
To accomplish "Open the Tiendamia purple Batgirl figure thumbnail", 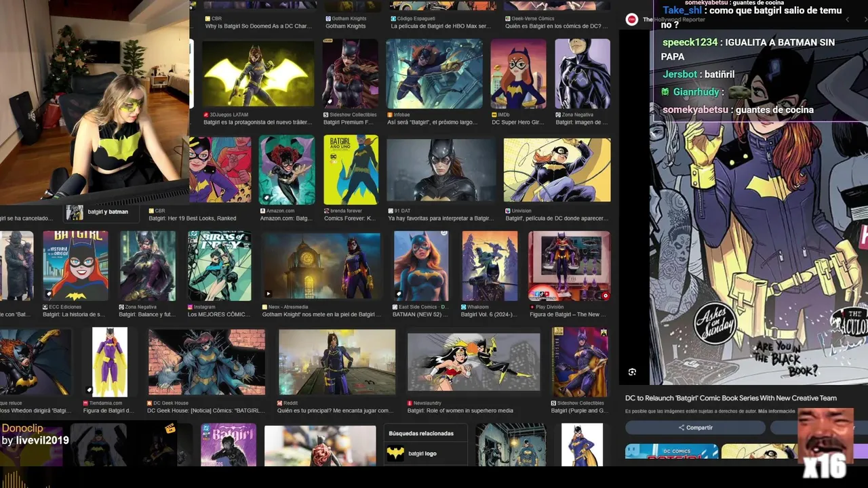I will click(110, 362).
